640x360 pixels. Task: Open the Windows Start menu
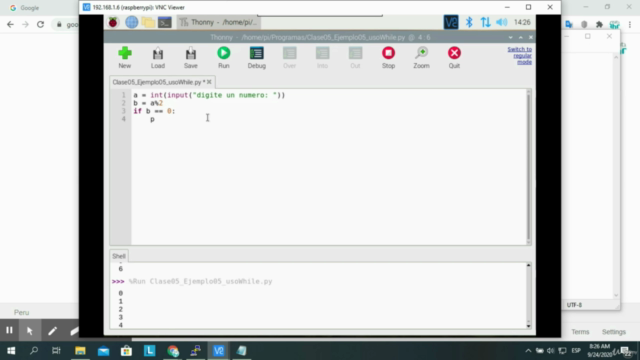point(11,351)
